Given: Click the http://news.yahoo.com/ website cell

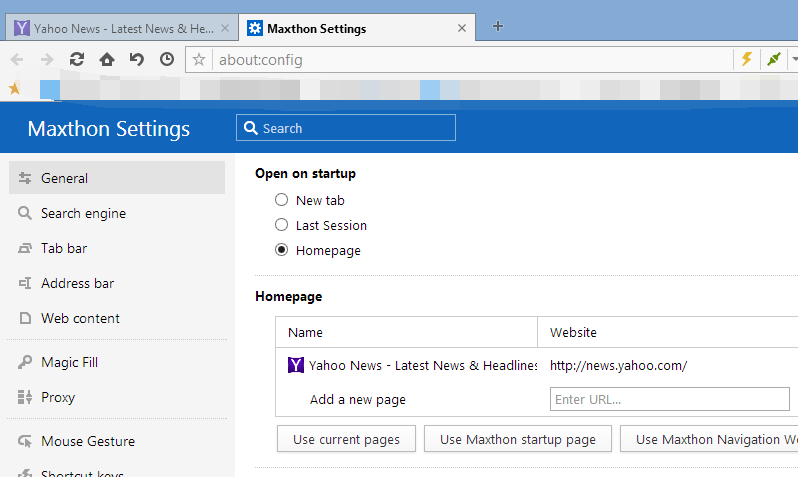Looking at the screenshot, I should coord(618,366).
